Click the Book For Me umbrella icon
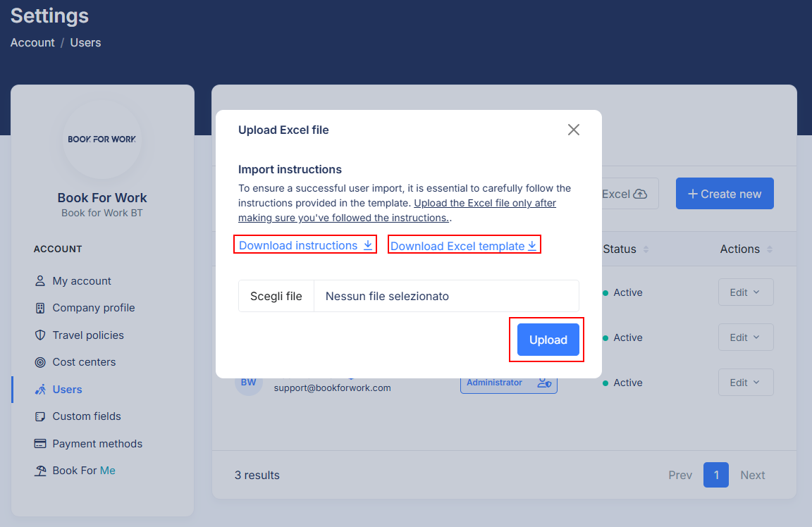 (40, 471)
